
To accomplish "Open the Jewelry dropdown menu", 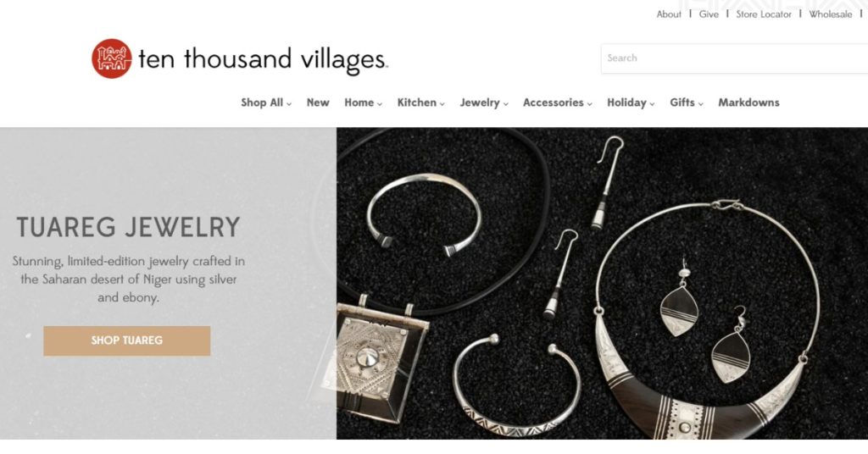I will point(484,102).
